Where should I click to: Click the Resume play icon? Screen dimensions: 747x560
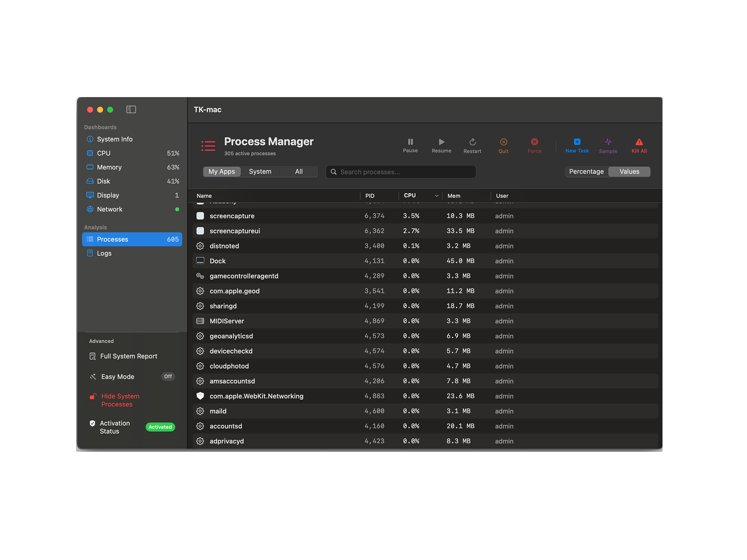[x=442, y=142]
